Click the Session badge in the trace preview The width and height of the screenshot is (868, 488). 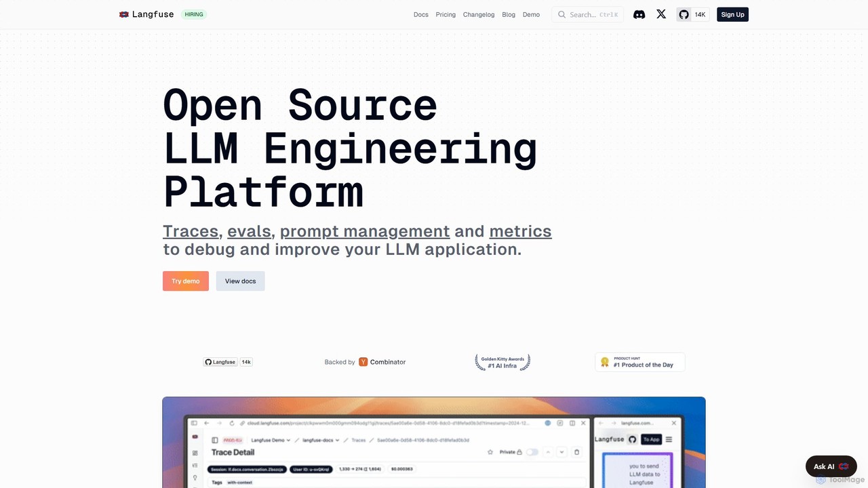point(248,469)
